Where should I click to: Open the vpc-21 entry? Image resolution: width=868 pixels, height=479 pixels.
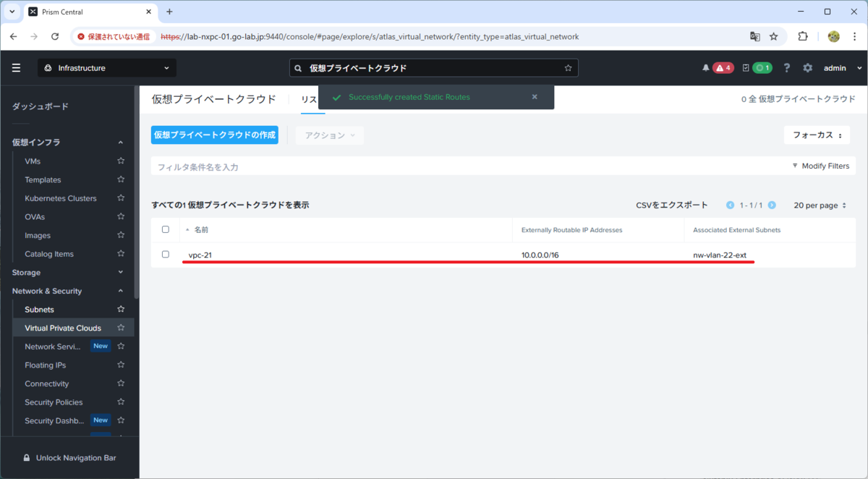(x=200, y=255)
